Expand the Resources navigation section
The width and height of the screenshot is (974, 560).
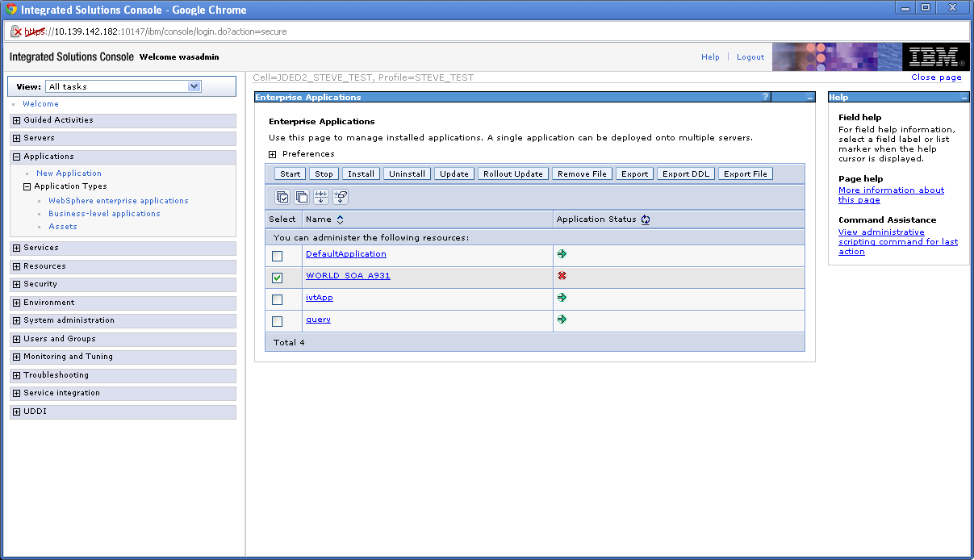click(x=17, y=266)
